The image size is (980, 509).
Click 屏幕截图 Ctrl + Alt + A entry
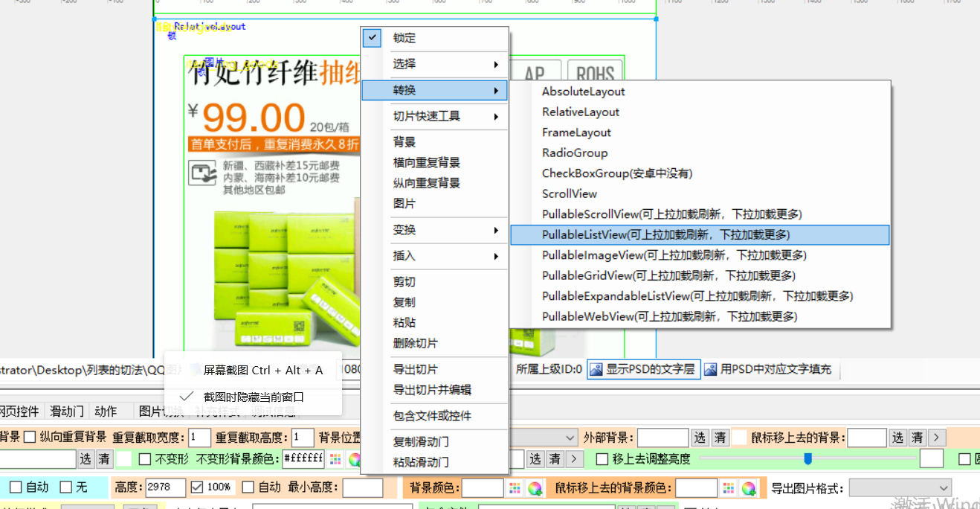pyautogui.click(x=253, y=370)
